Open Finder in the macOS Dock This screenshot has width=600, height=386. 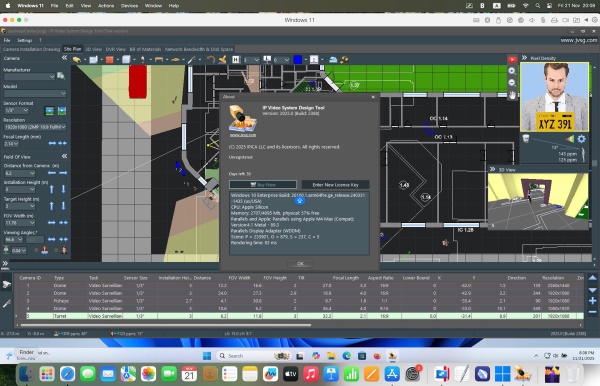pyautogui.click(x=26, y=374)
